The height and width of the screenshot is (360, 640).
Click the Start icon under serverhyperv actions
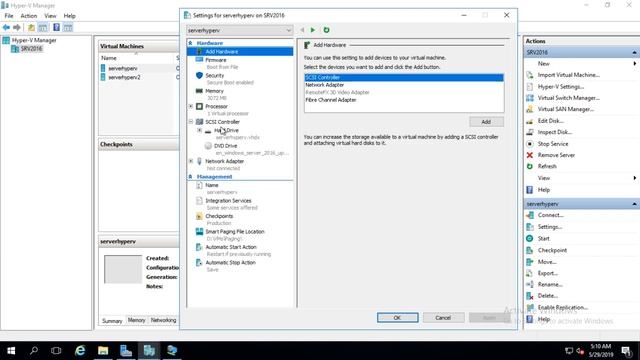pos(529,238)
